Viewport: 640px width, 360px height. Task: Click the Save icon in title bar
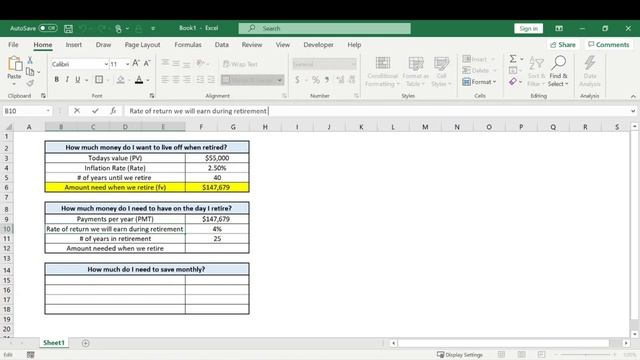click(x=69, y=29)
